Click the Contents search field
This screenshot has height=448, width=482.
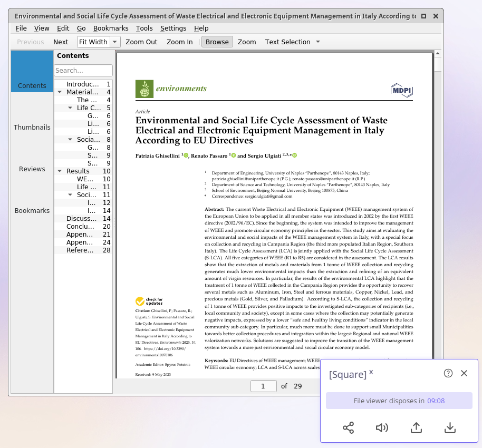[x=83, y=70]
